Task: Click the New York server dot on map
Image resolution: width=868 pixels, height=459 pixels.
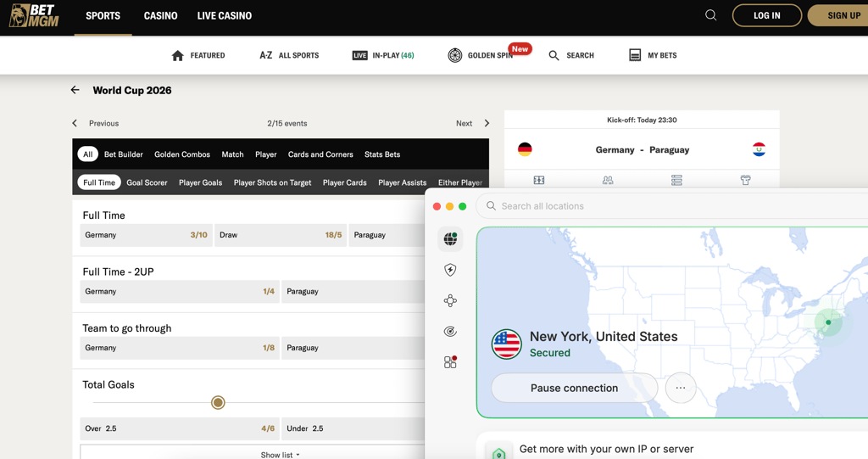Action: (828, 322)
